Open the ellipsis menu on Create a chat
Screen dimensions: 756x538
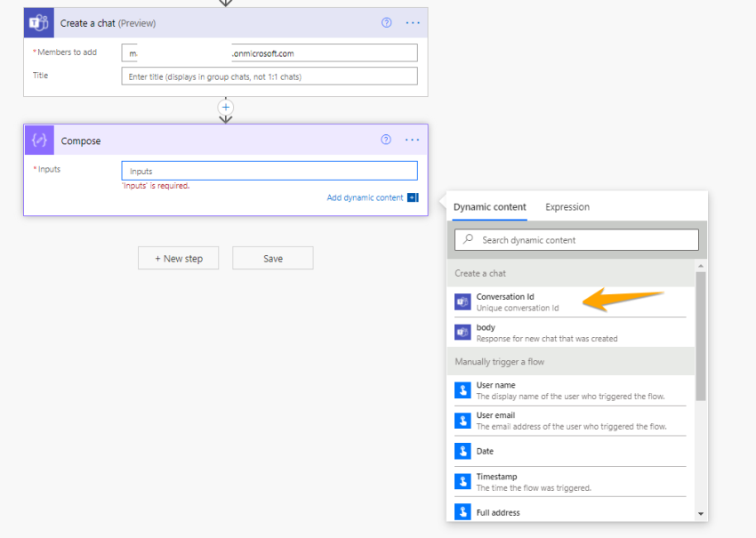click(x=412, y=22)
